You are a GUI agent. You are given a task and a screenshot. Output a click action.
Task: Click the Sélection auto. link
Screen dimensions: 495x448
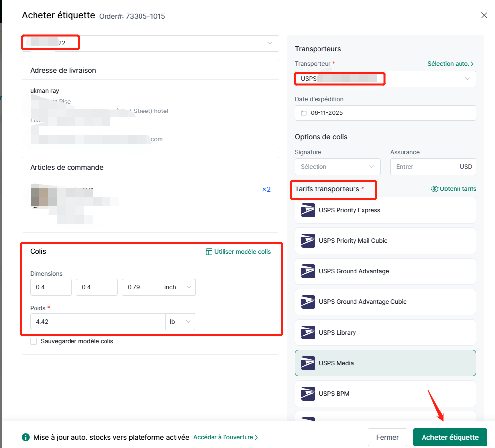[451, 64]
